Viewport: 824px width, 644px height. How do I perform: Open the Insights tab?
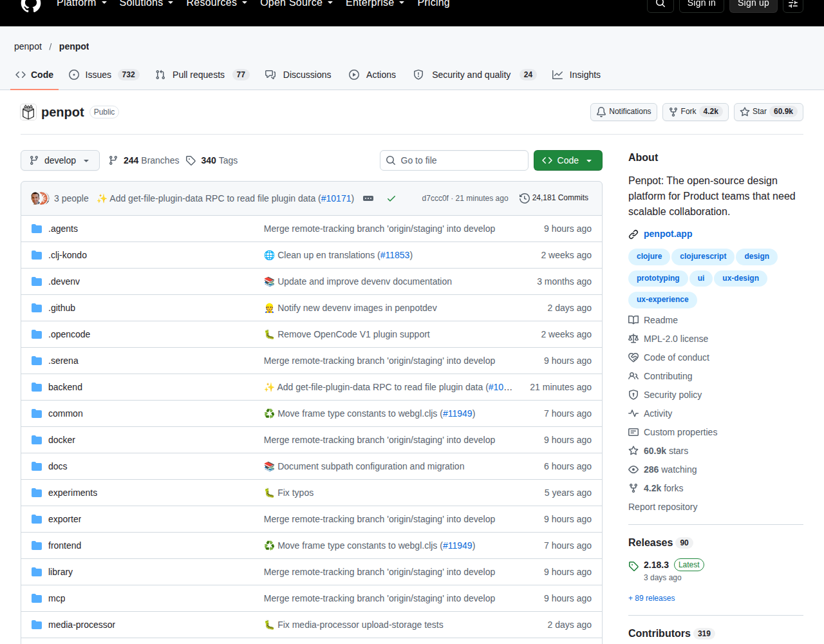coord(576,75)
